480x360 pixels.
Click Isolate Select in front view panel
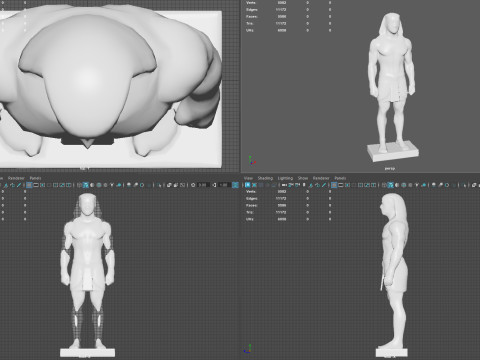pos(160,185)
